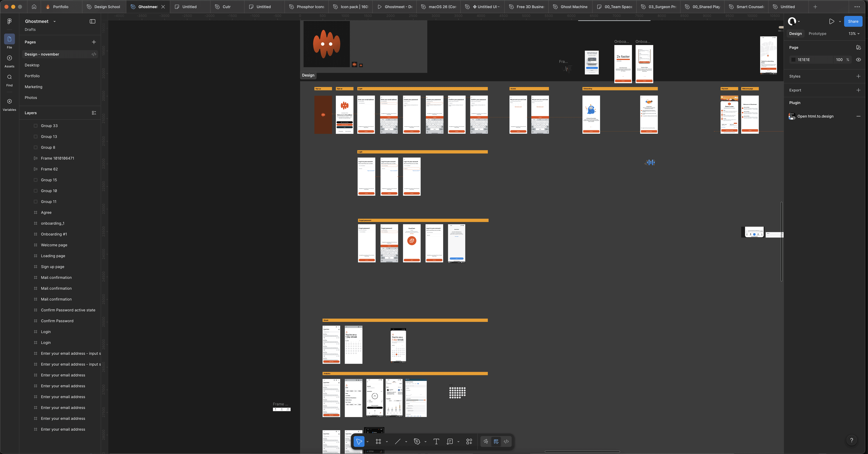Image resolution: width=868 pixels, height=454 pixels.
Task: Open the Variables panel in the sidebar
Action: (x=9, y=101)
